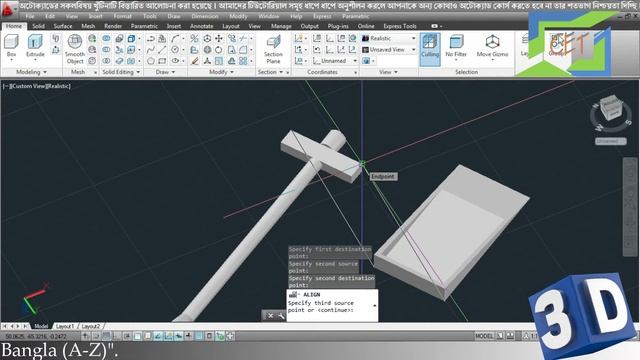Screen dimensions: 640x360
Task: Open the Format menu
Action: click(122, 16)
